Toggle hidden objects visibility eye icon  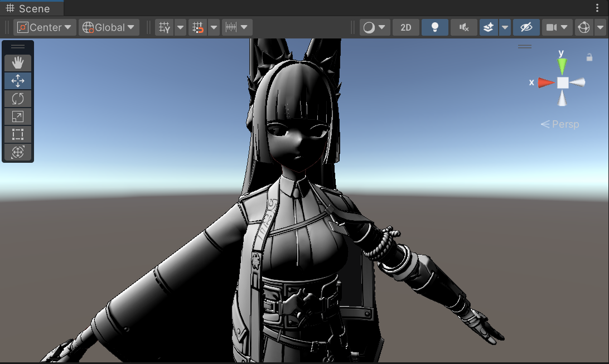point(526,27)
